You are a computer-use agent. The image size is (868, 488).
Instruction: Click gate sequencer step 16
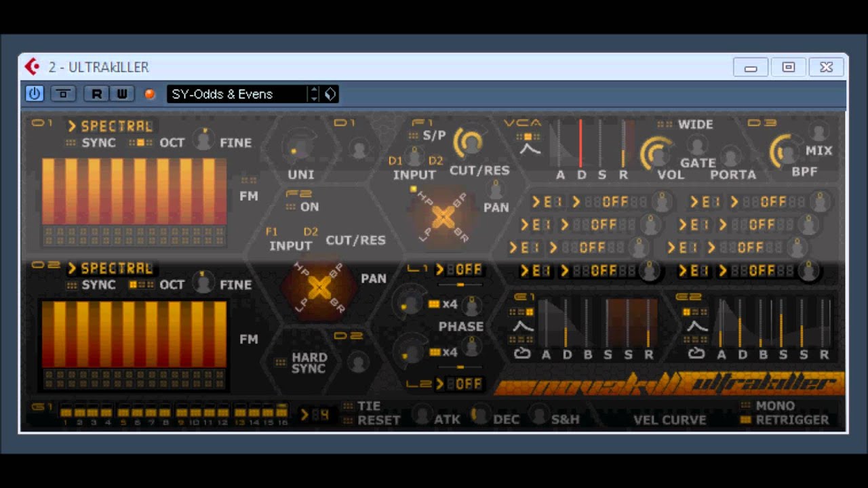pyautogui.click(x=281, y=412)
